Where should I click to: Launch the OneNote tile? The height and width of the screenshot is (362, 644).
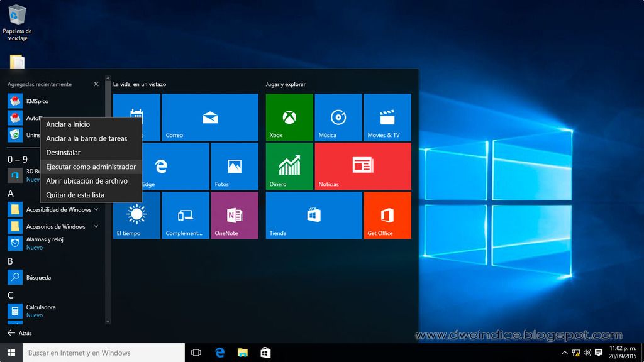(235, 215)
